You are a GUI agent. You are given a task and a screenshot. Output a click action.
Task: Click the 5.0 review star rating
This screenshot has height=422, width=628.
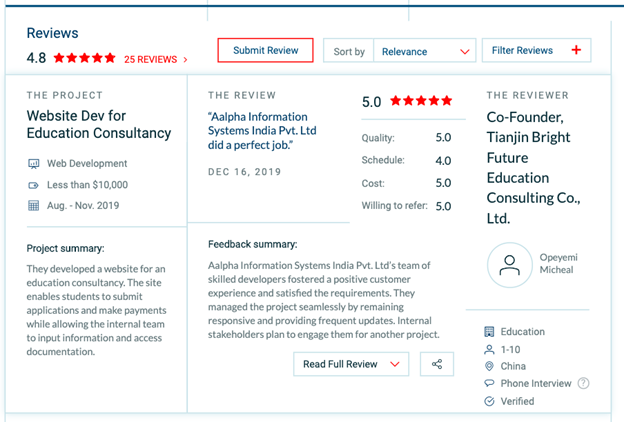(x=420, y=101)
